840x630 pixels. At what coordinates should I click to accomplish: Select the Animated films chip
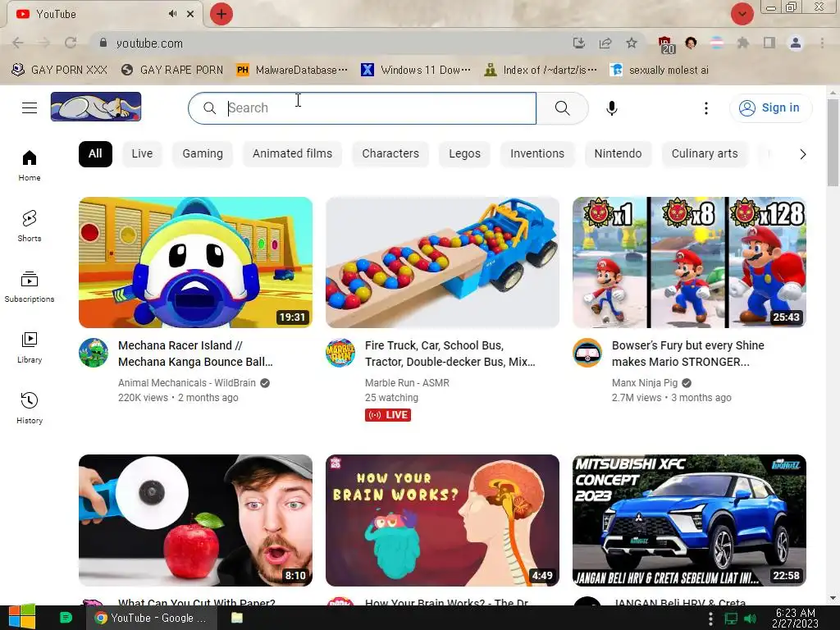pyautogui.click(x=293, y=153)
